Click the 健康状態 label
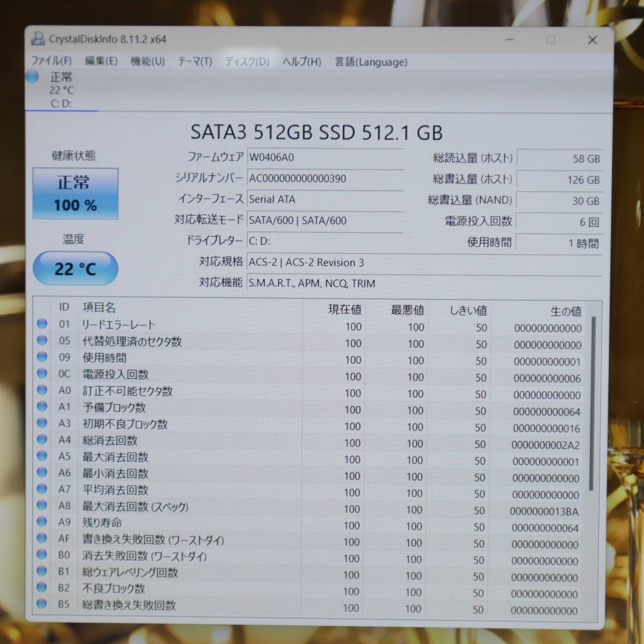 coord(74,156)
